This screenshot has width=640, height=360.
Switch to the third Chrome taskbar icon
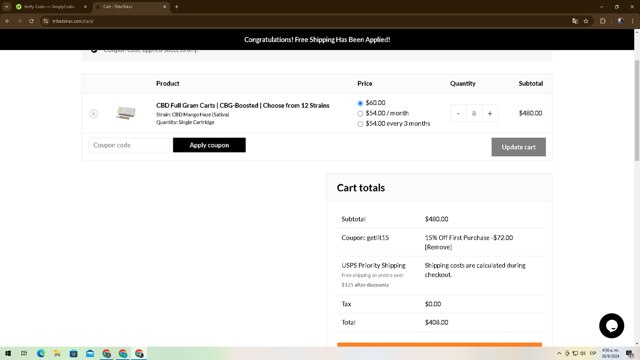[139, 353]
